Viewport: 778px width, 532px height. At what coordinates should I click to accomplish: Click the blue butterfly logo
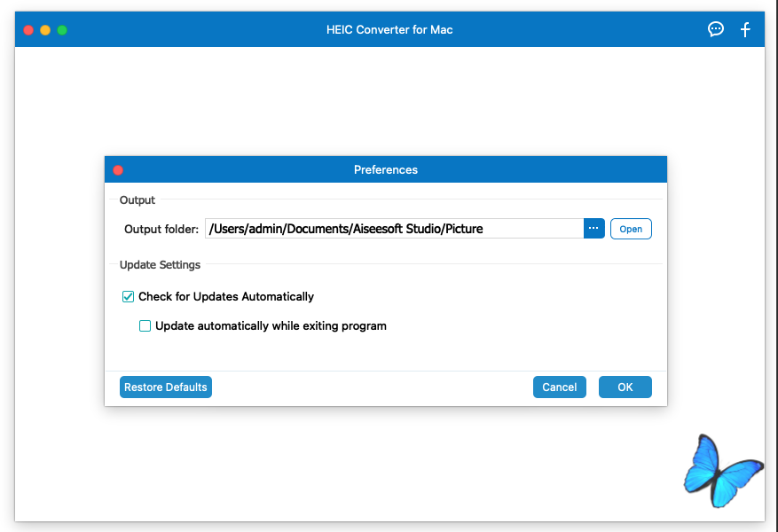pos(720,471)
